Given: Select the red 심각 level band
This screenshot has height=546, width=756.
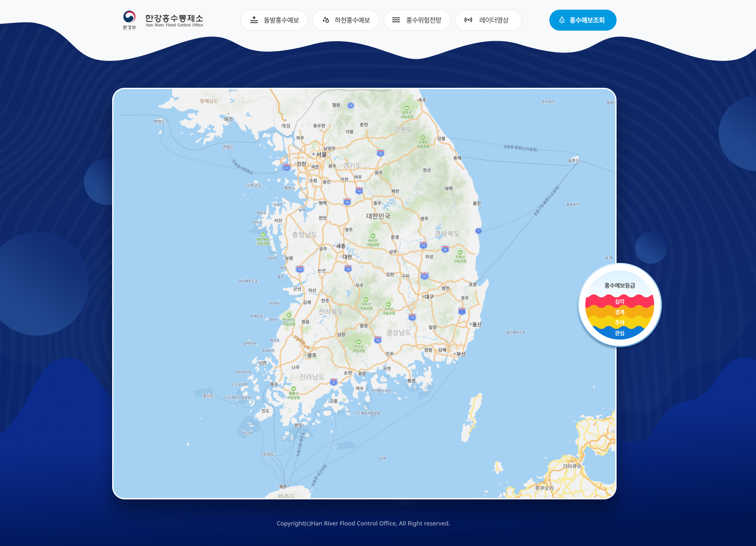Looking at the screenshot, I should click(x=620, y=301).
